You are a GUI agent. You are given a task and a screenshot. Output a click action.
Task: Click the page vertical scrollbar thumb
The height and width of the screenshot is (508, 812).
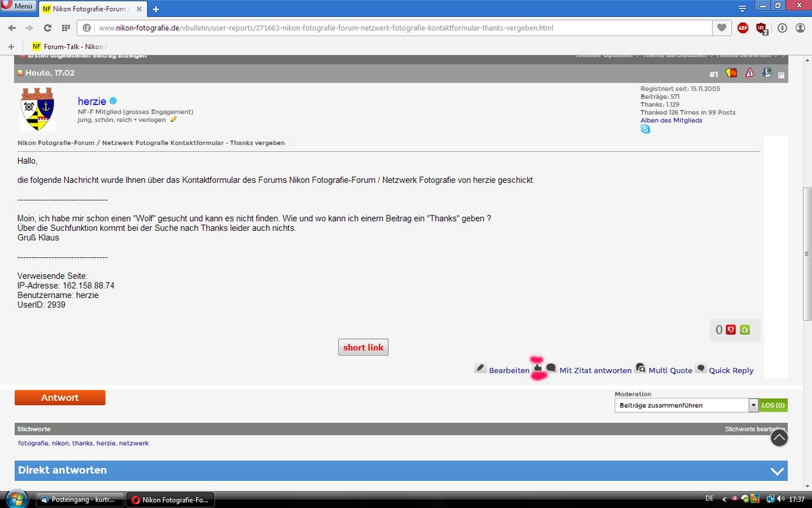(x=807, y=254)
